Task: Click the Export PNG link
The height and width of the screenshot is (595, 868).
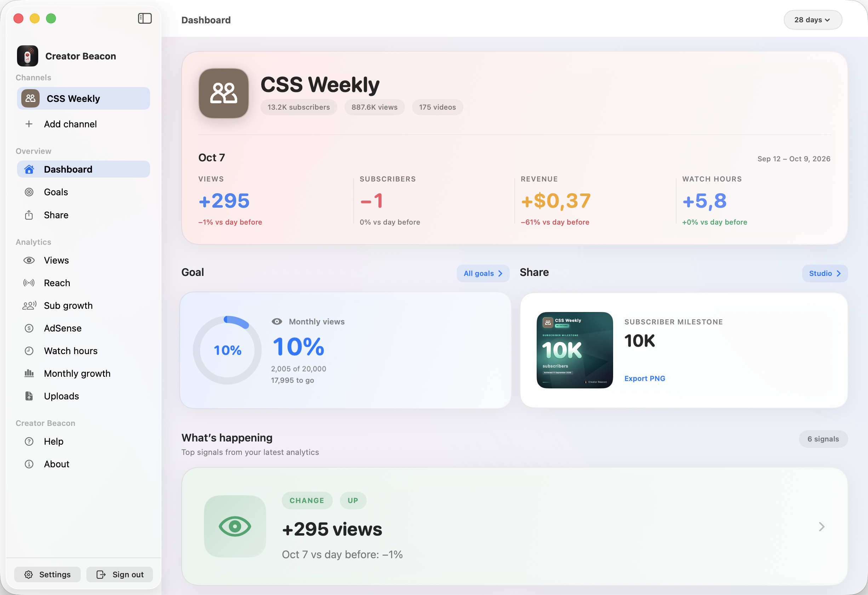Action: pyautogui.click(x=645, y=379)
